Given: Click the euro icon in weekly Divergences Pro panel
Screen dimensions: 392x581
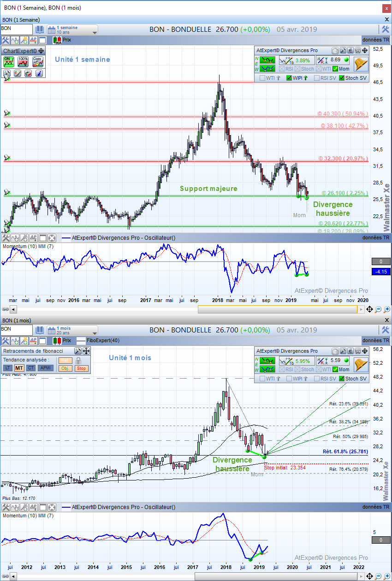Looking at the screenshot, I should 350,51.
